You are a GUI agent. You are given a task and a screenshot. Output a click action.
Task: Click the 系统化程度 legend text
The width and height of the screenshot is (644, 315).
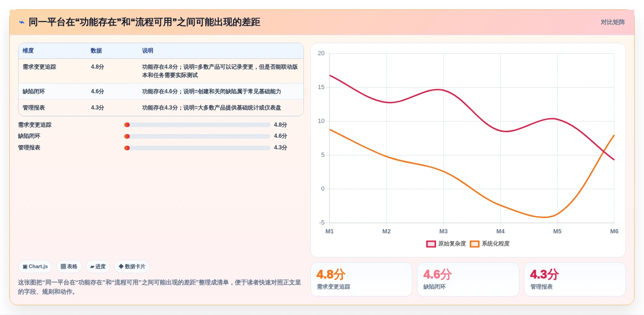(x=496, y=244)
